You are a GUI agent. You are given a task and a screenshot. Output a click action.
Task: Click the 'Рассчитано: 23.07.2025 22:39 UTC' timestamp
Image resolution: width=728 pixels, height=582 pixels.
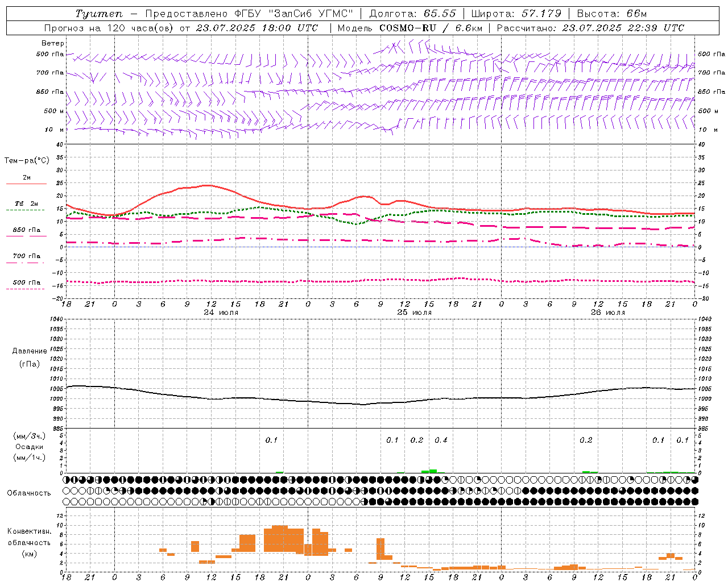coord(590,28)
